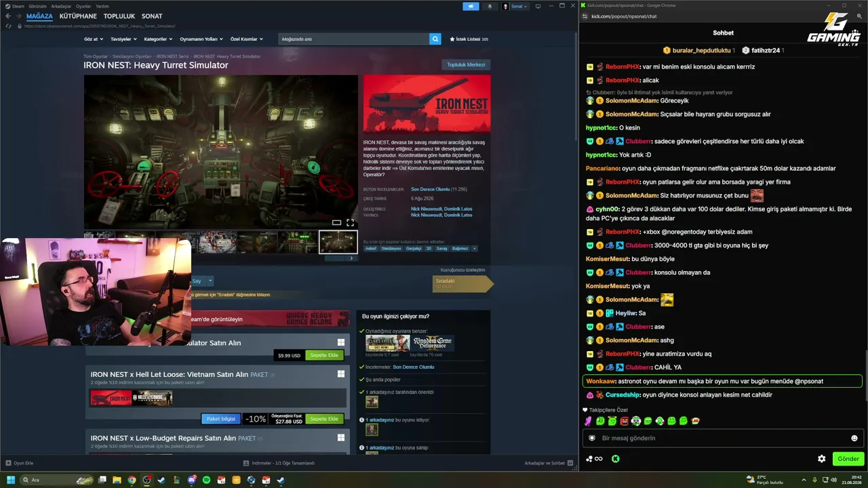This screenshot has width=868, height=488.
Task: Open the Arkadaşlar menu
Action: pos(61,6)
